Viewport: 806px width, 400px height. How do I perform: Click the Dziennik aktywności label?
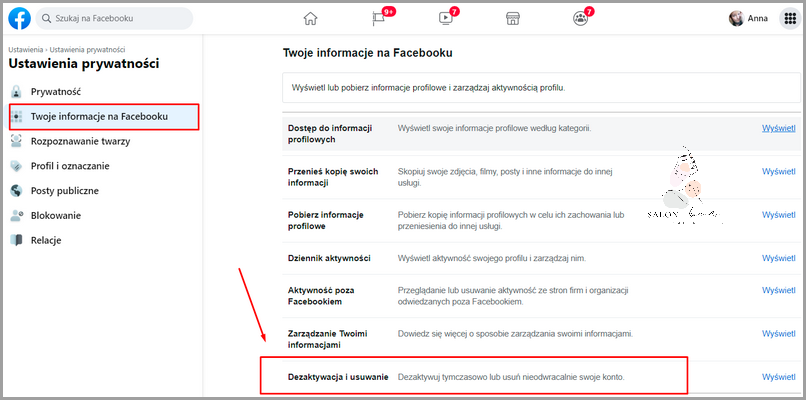(329, 258)
